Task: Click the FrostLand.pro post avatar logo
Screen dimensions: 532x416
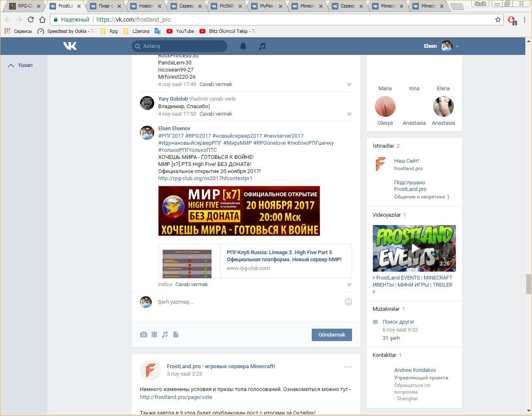Action: click(x=150, y=370)
